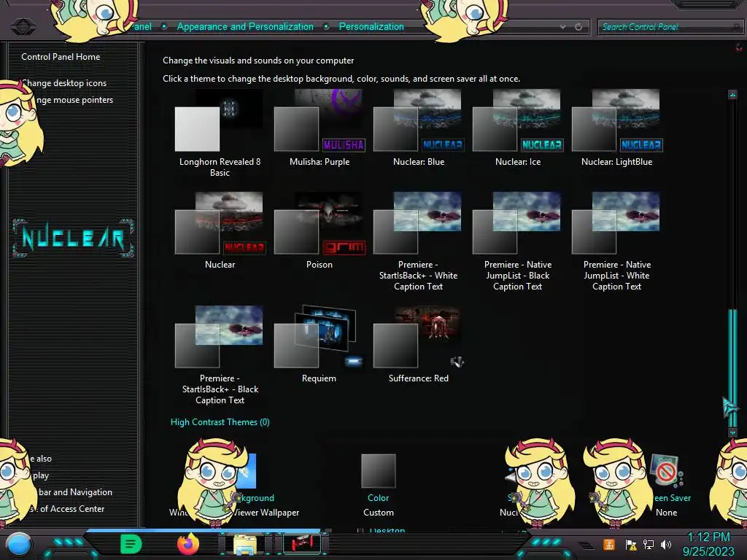Click the hexagon back navigation button
747x560 pixels.
coord(23,27)
